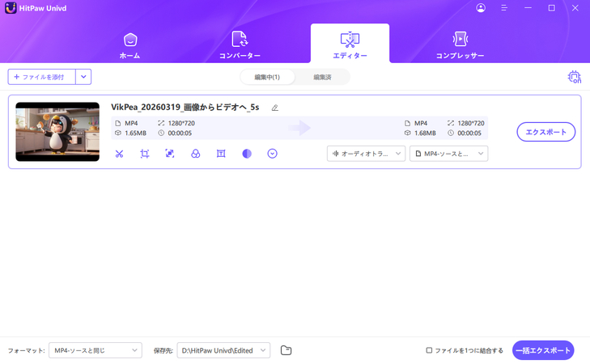Toggle GPU acceleration chip icon

click(x=574, y=77)
